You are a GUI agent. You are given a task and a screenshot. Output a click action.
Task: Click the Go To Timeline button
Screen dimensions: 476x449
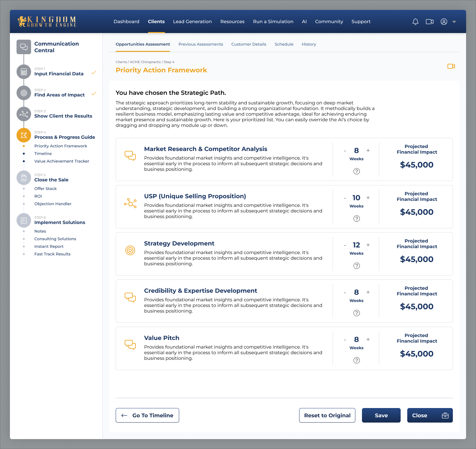(x=147, y=415)
